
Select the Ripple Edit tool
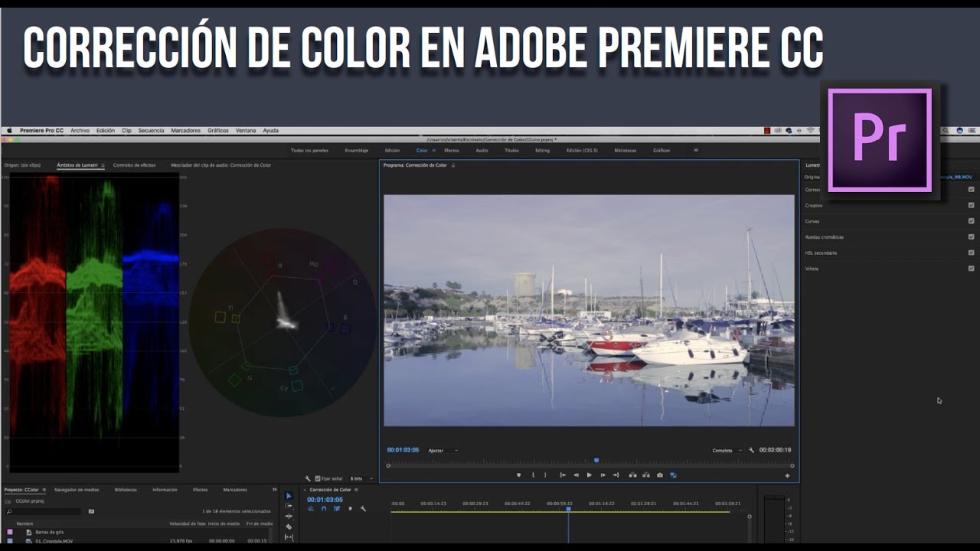(x=289, y=517)
